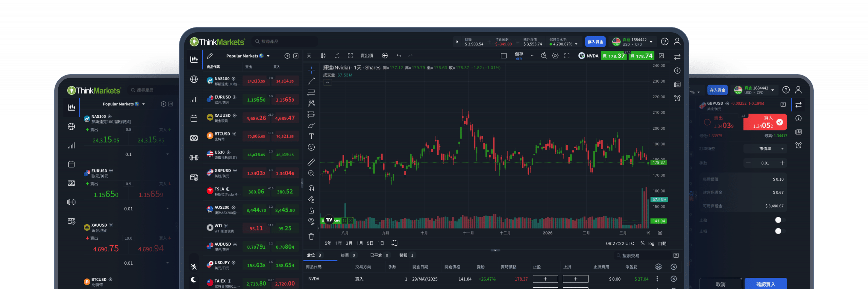The width and height of the screenshot is (868, 289).
Task: Open signal bars icon in center window sidebar
Action: (194, 99)
